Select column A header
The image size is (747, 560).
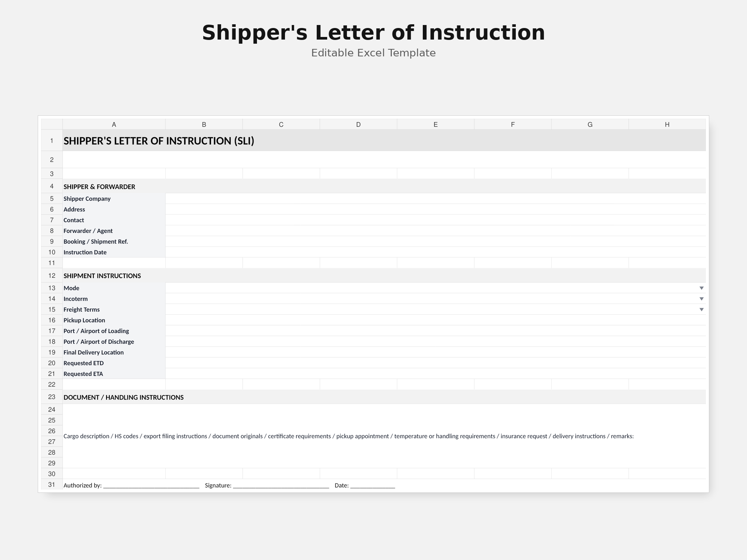click(x=114, y=124)
